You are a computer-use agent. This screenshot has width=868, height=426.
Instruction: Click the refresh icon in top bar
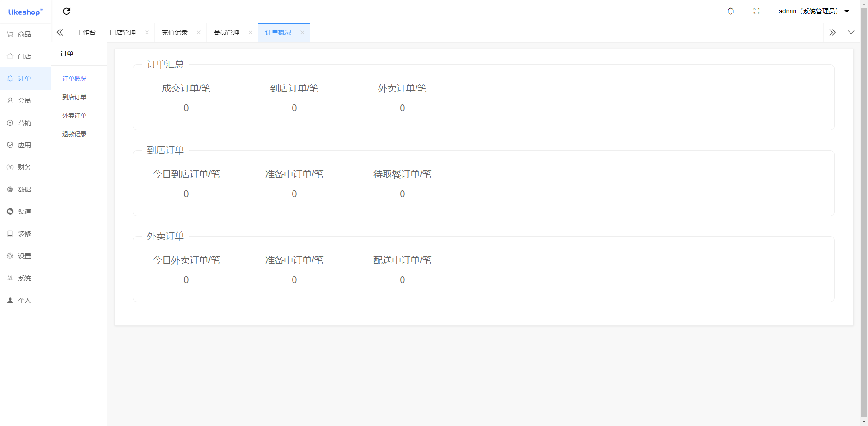67,11
